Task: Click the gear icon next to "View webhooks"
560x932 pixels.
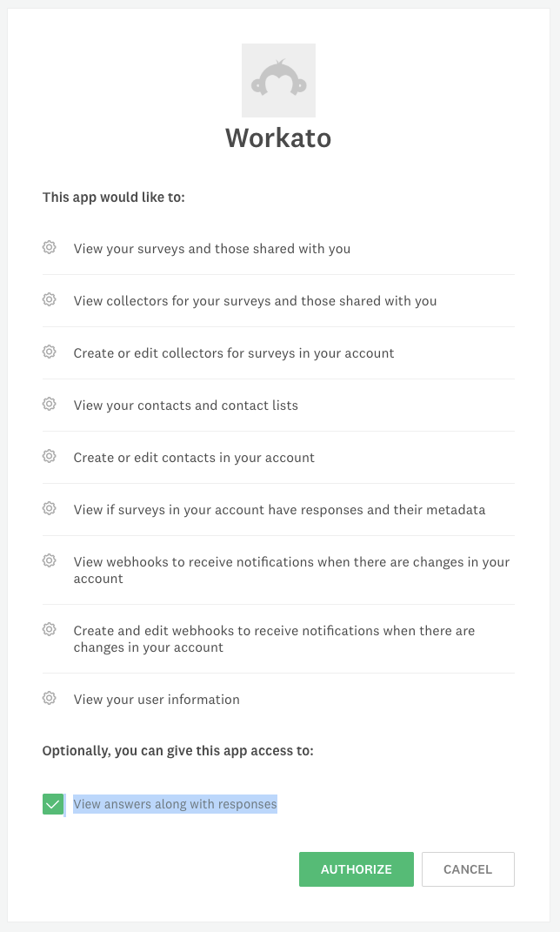Action: tap(50, 560)
